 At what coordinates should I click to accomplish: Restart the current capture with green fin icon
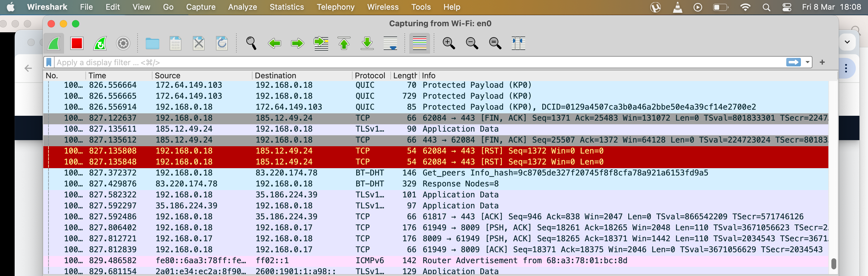pos(100,44)
